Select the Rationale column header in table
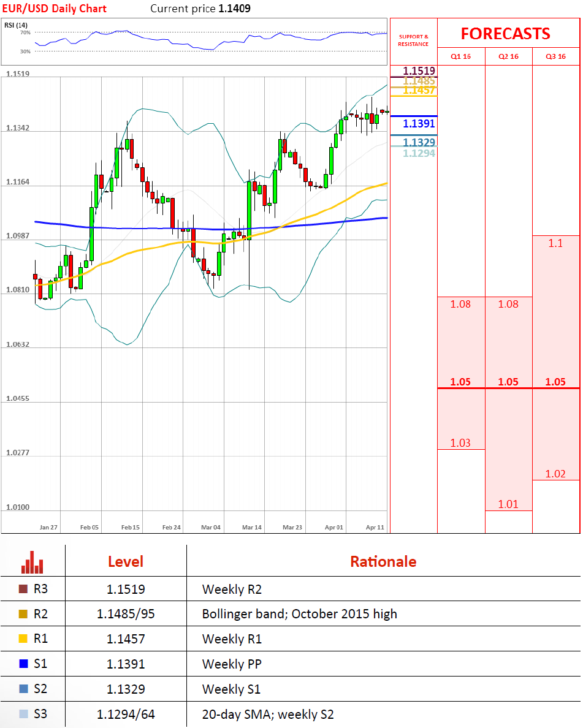This screenshot has height=728, width=583. (x=383, y=561)
